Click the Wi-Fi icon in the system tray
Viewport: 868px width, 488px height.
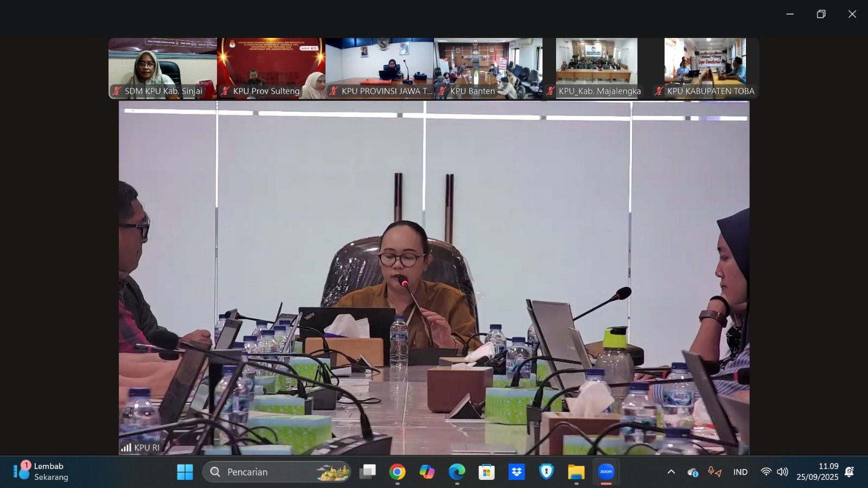(766, 472)
